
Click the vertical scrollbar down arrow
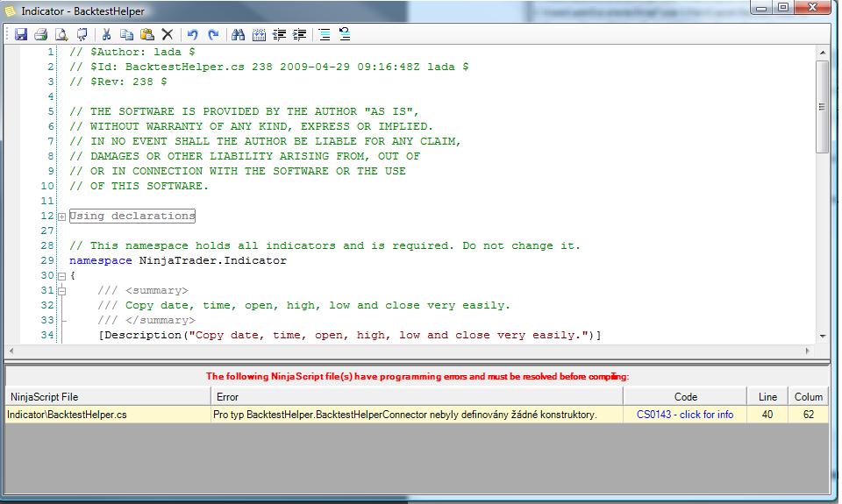[822, 336]
